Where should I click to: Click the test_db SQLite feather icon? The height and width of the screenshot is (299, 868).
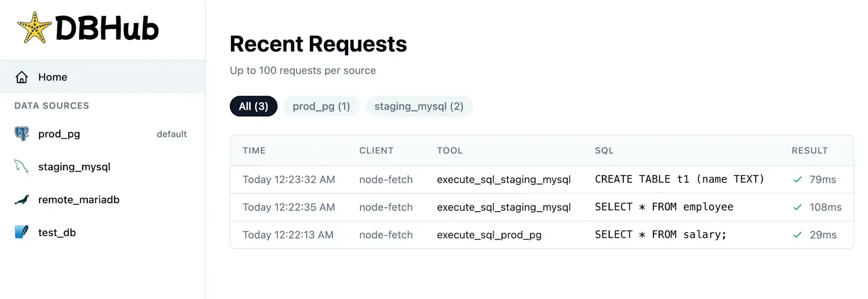point(22,232)
